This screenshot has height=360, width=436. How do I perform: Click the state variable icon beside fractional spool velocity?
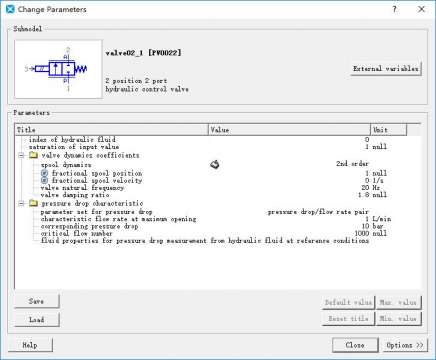(x=45, y=180)
